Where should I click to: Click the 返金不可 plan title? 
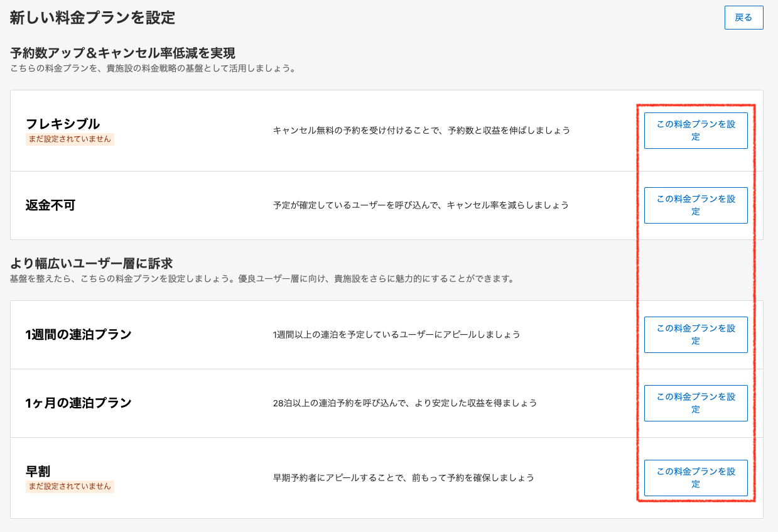(x=50, y=205)
